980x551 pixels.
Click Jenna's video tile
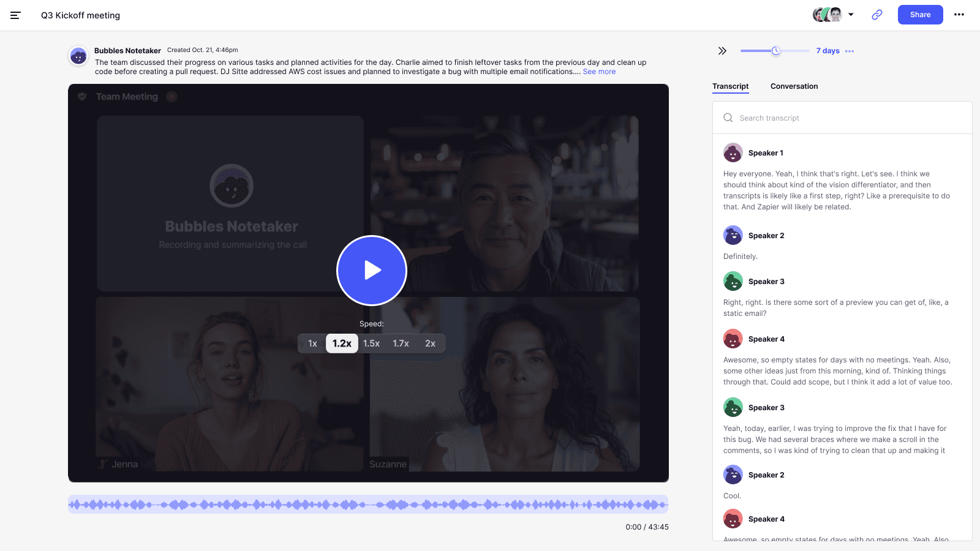click(230, 384)
